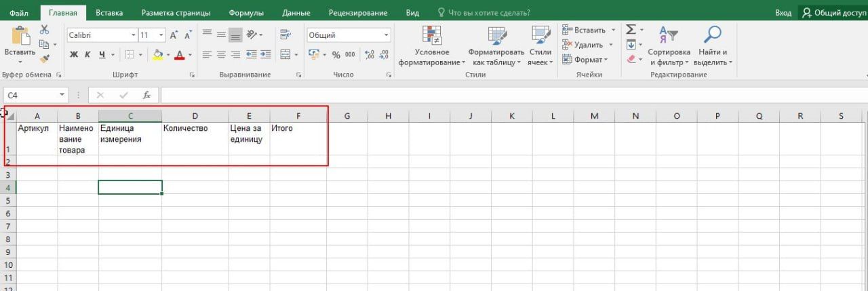Select the Format Painter brush icon
This screenshot has height=291, width=868.
pyautogui.click(x=45, y=59)
